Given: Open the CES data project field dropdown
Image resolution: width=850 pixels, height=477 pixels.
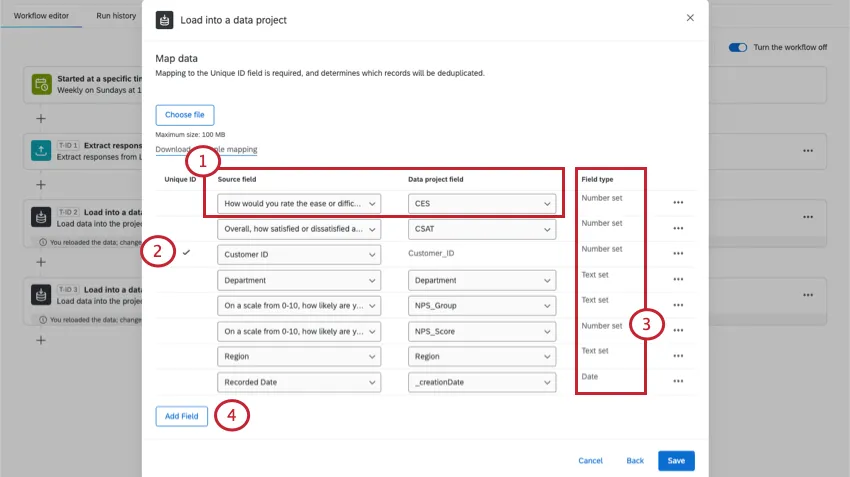Looking at the screenshot, I should pos(481,203).
